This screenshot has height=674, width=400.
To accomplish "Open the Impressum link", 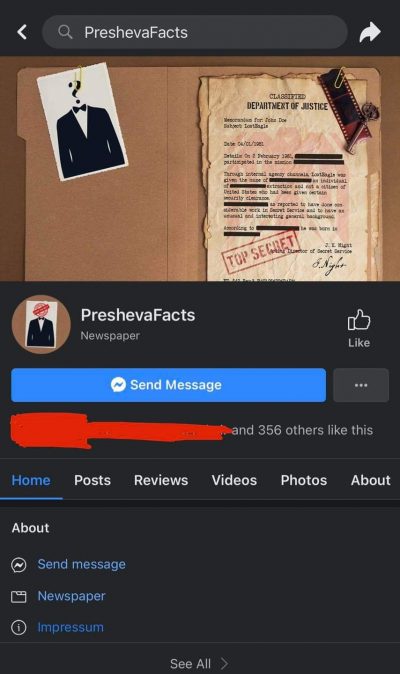I will (70, 628).
